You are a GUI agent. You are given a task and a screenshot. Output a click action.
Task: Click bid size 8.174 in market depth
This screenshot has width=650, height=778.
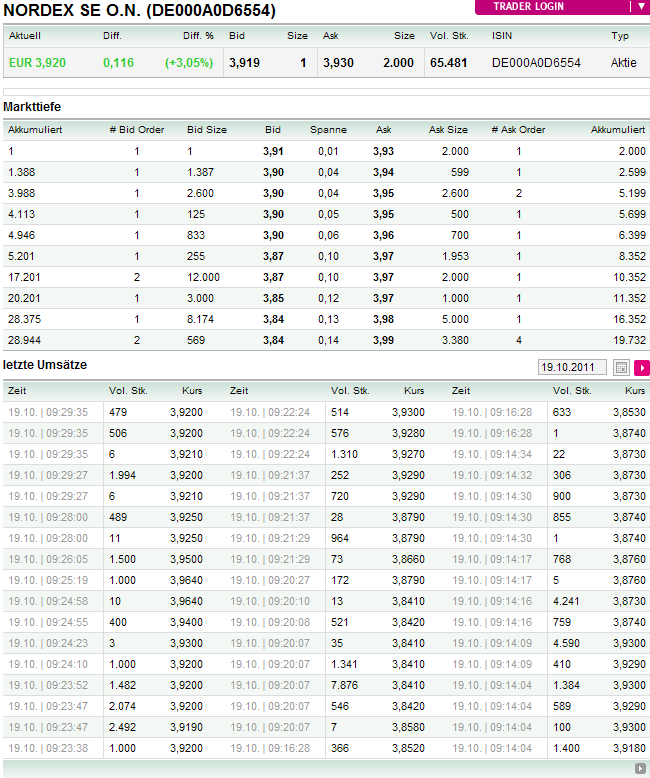coord(200,319)
